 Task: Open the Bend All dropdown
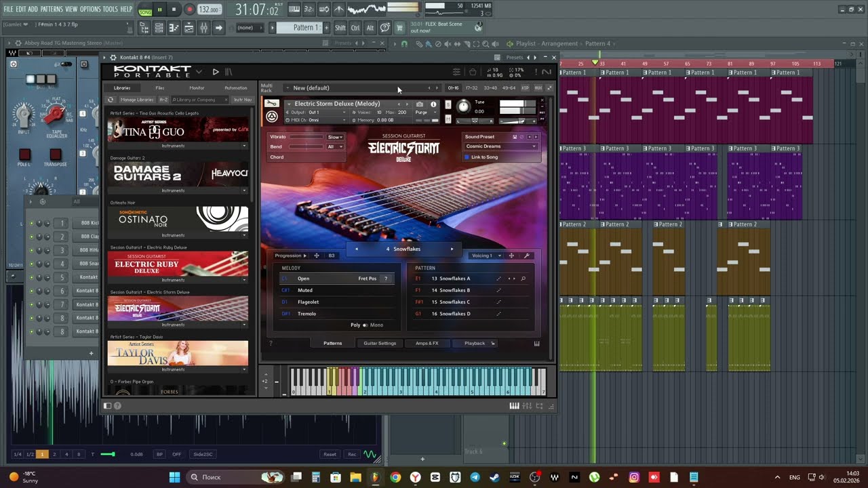[x=335, y=147]
